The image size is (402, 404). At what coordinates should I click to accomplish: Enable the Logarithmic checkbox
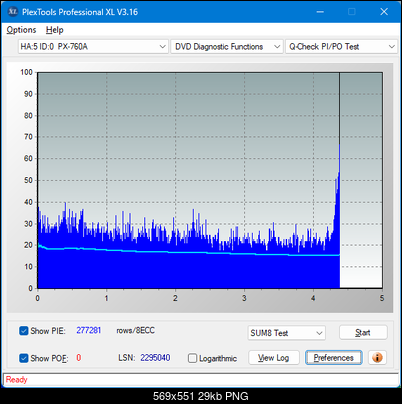192,358
